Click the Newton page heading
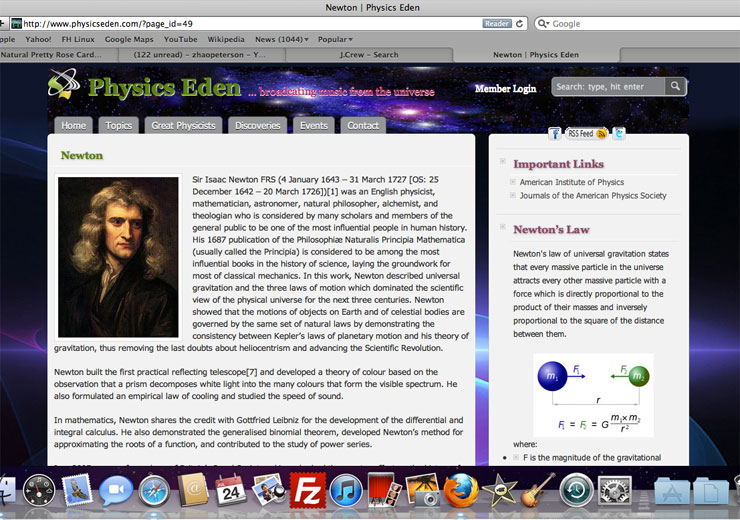The height and width of the screenshot is (520, 740). [x=82, y=155]
